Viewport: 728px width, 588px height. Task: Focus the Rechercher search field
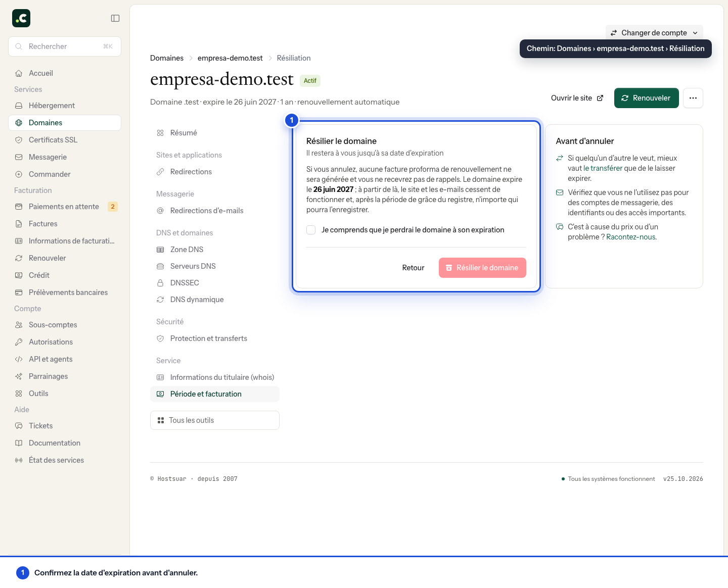pyautogui.click(x=65, y=46)
